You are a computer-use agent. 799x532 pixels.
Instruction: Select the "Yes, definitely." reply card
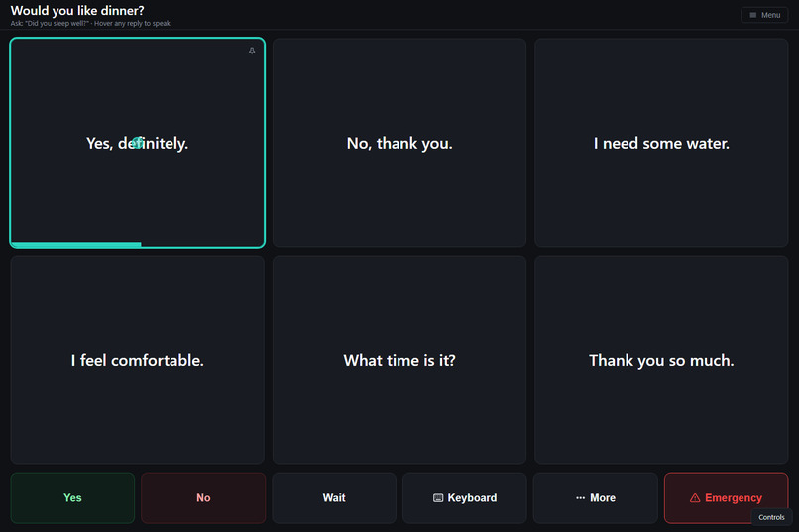(x=137, y=143)
